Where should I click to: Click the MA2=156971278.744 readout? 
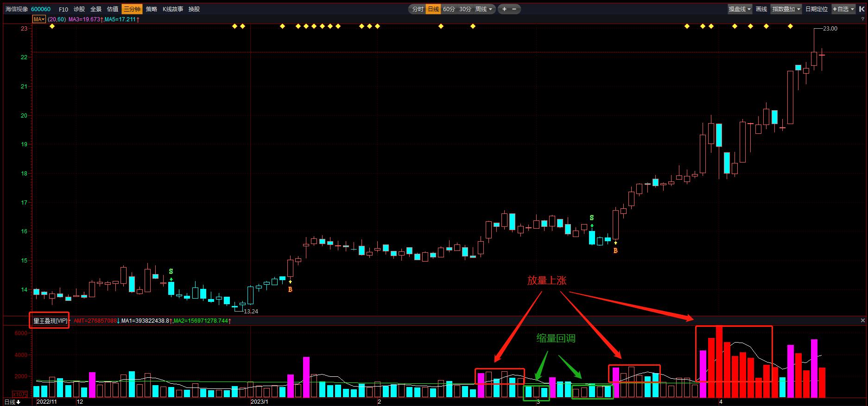(201, 320)
